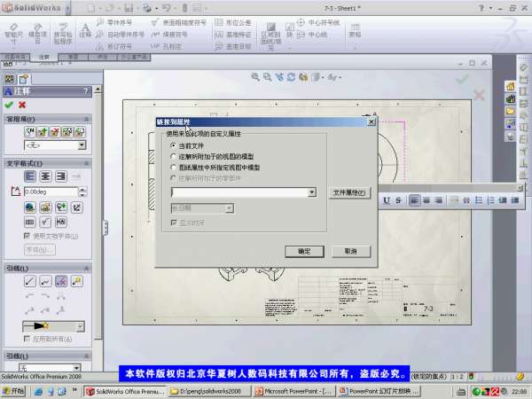
Task: Collapse the 引线 section
Action: point(86,269)
